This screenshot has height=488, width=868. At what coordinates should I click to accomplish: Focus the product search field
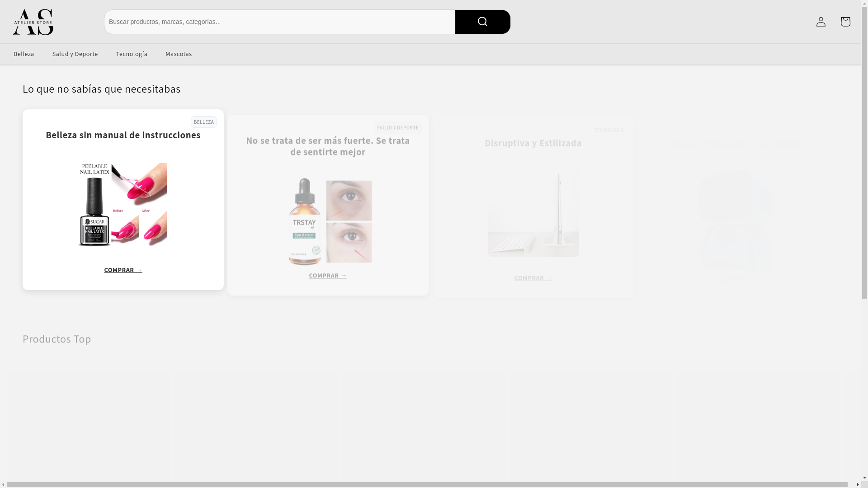280,22
